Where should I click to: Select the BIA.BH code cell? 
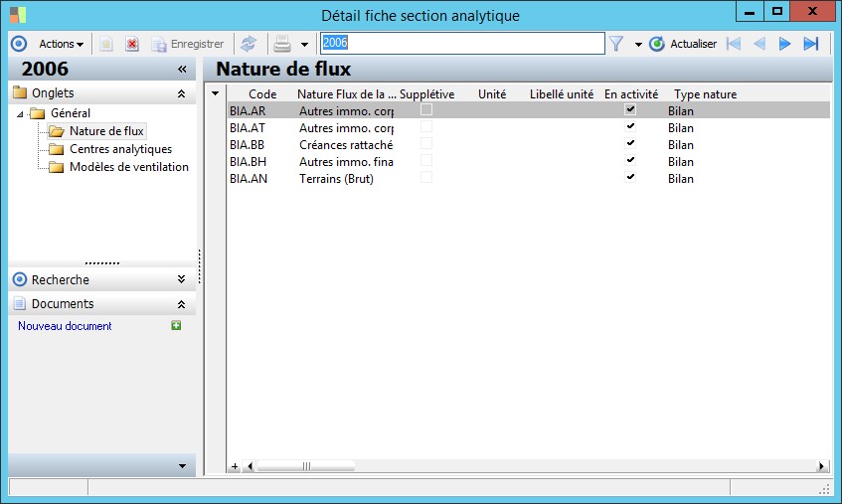coord(249,162)
